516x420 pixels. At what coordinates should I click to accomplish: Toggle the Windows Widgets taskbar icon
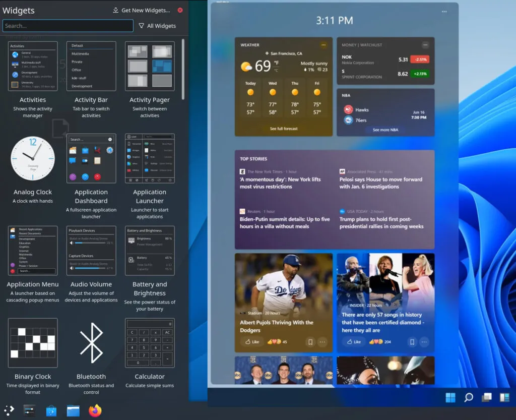504,398
